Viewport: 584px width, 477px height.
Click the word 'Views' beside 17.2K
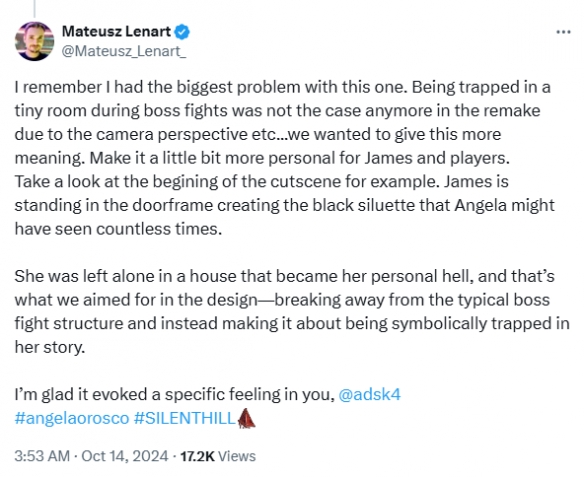point(237,456)
